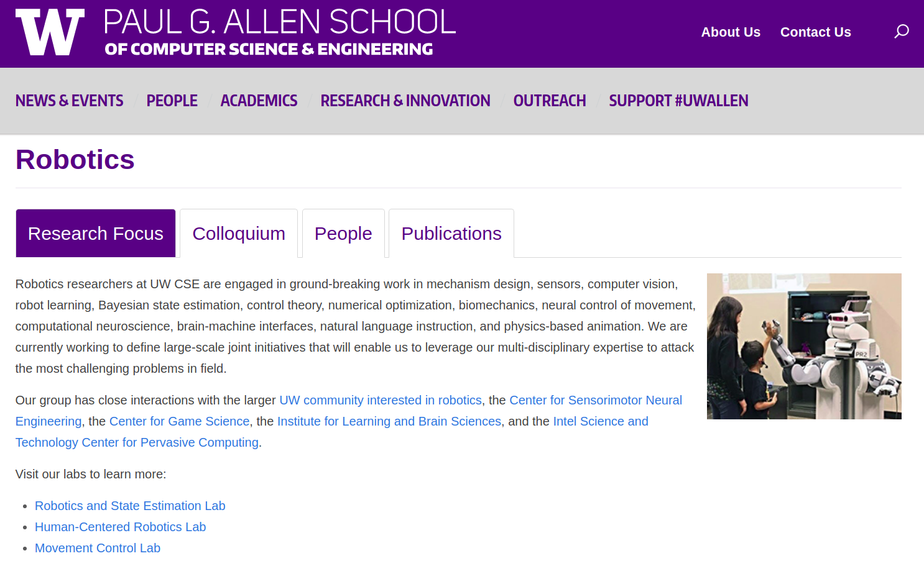Open Research & Innovation menu
Image resolution: width=924 pixels, height=561 pixels.
click(x=405, y=101)
